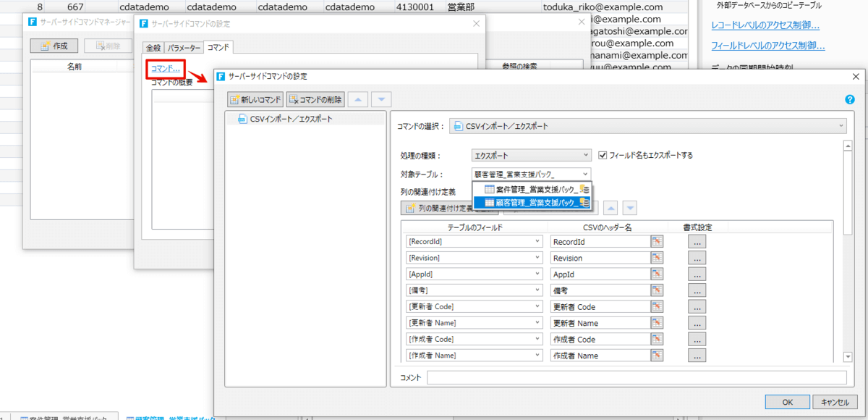Click scrollbar up arrow in settings panel

coord(847,146)
